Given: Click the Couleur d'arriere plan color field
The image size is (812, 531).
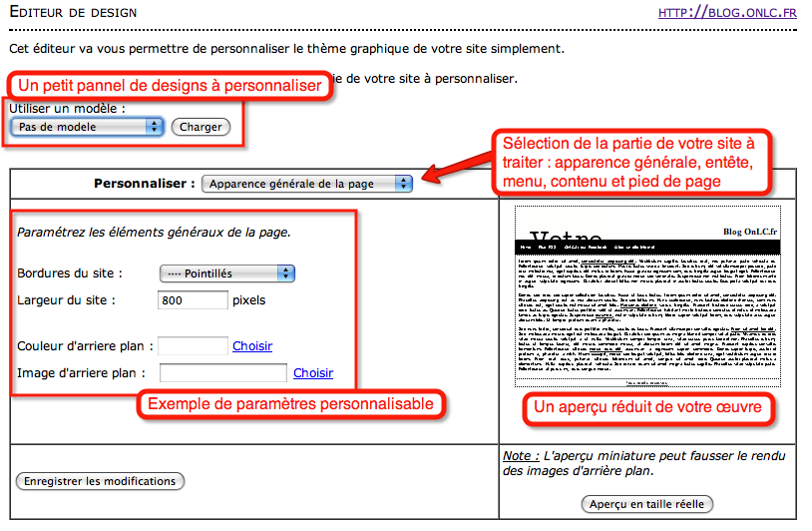Looking at the screenshot, I should coord(193,346).
